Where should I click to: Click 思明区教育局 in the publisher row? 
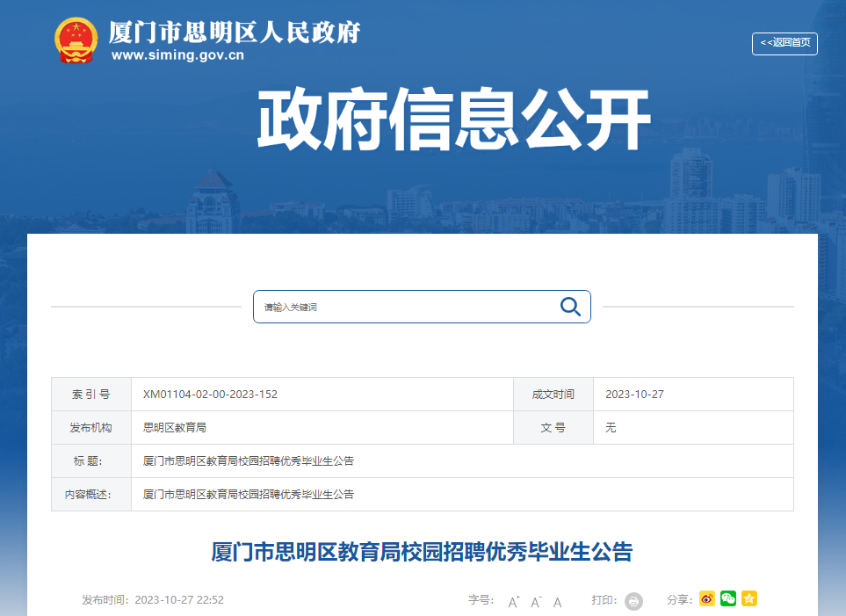(174, 428)
